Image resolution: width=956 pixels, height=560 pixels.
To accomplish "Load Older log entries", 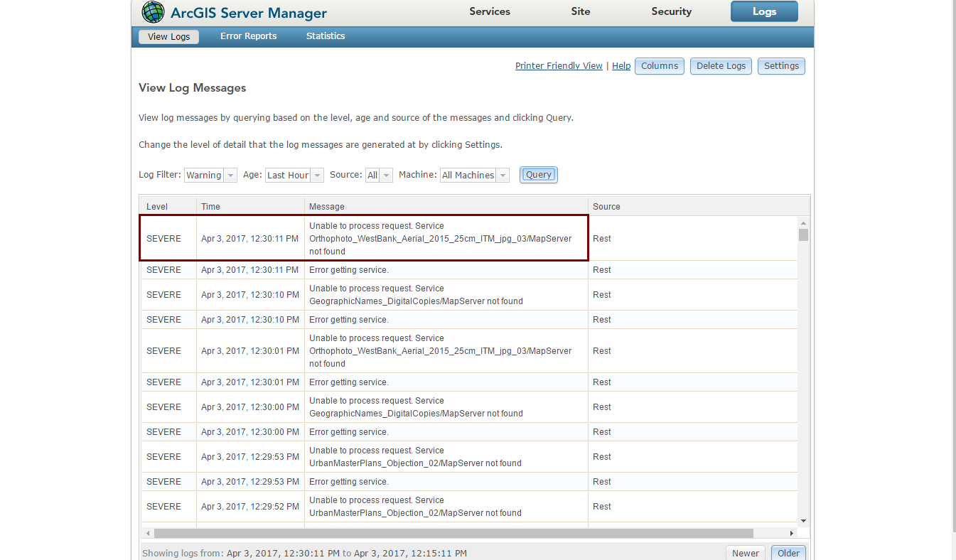I will tap(788, 553).
